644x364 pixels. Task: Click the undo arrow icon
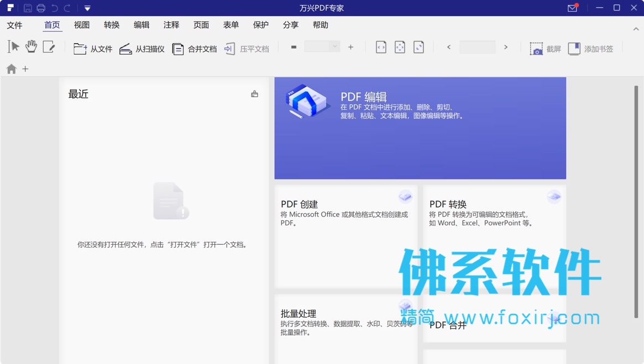[x=55, y=8]
